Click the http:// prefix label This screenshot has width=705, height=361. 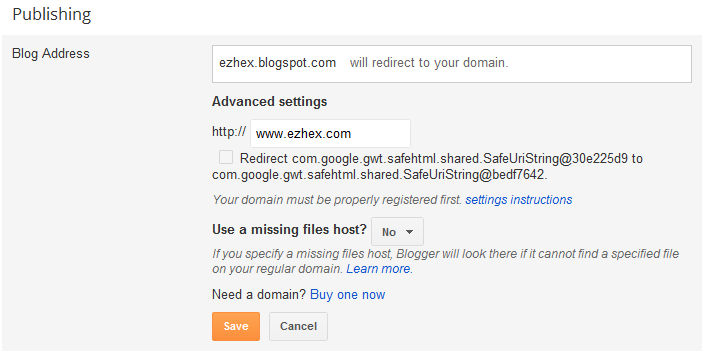229,132
